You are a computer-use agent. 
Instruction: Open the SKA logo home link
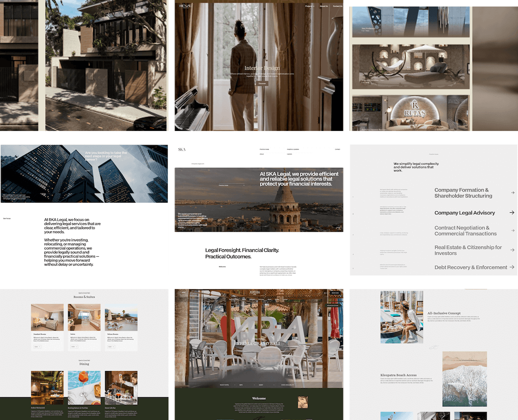click(x=182, y=150)
